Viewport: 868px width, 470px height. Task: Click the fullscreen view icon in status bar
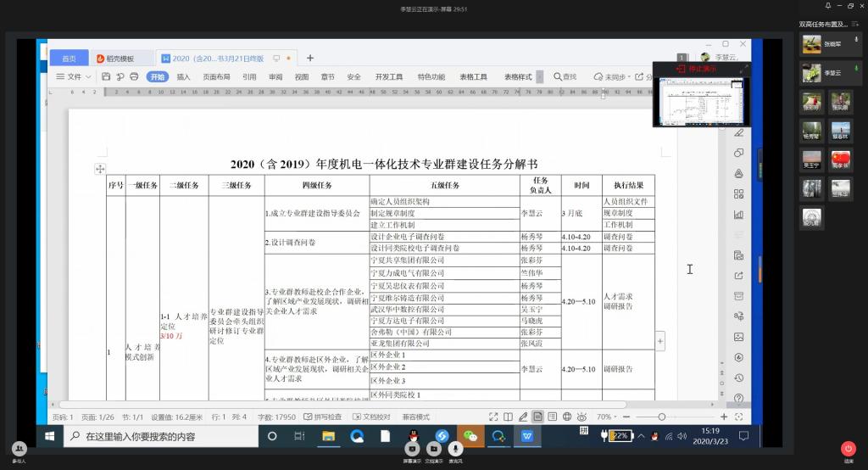click(492, 417)
